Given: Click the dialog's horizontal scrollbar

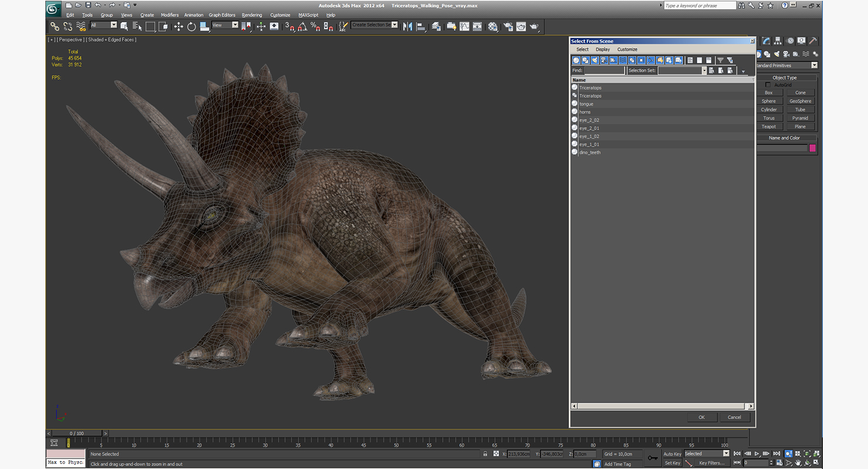Looking at the screenshot, I should click(662, 406).
